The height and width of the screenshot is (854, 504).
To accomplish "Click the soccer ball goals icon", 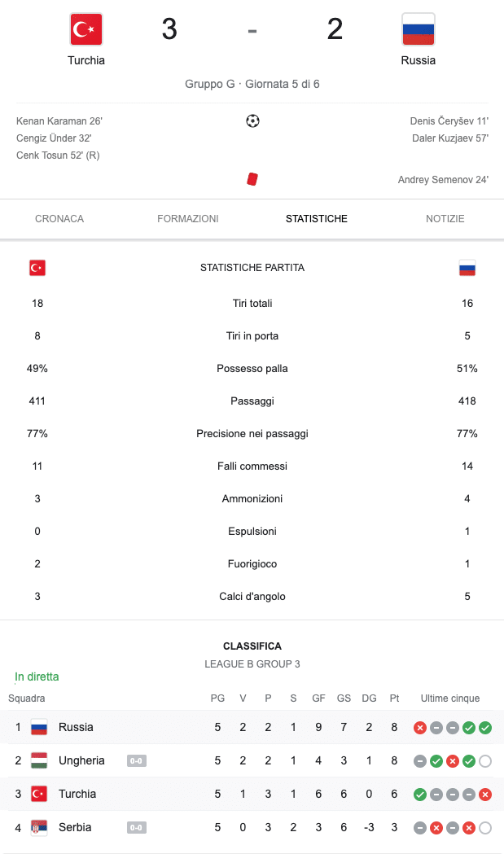I will [x=252, y=121].
